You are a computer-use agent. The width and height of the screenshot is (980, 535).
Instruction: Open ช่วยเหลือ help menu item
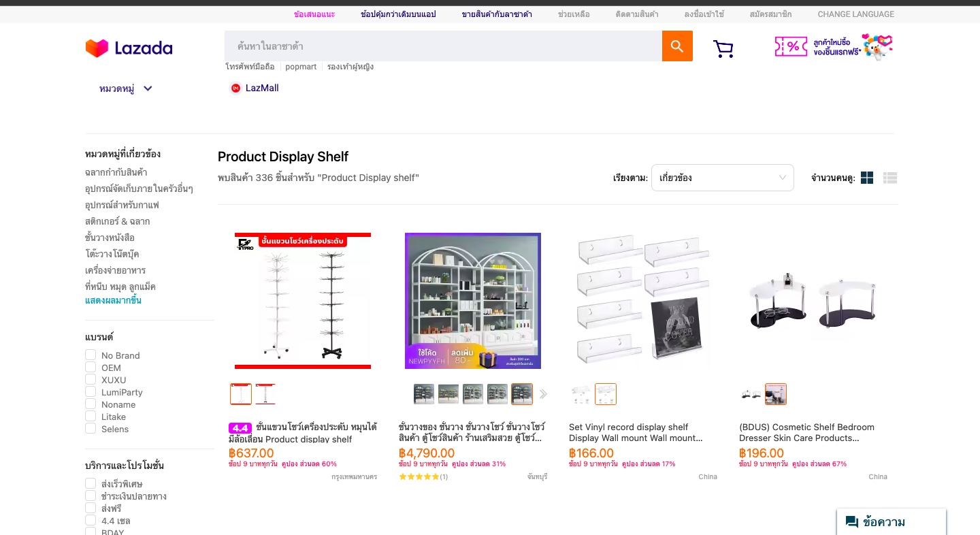[574, 14]
